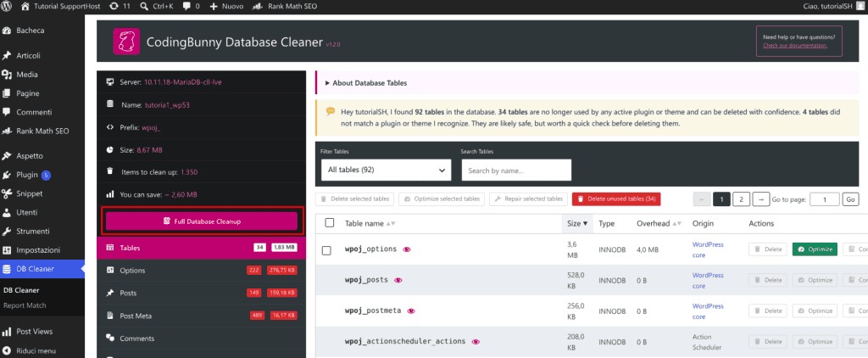Open the All tables (92) filter dropdown
The height and width of the screenshot is (358, 868).
(387, 171)
